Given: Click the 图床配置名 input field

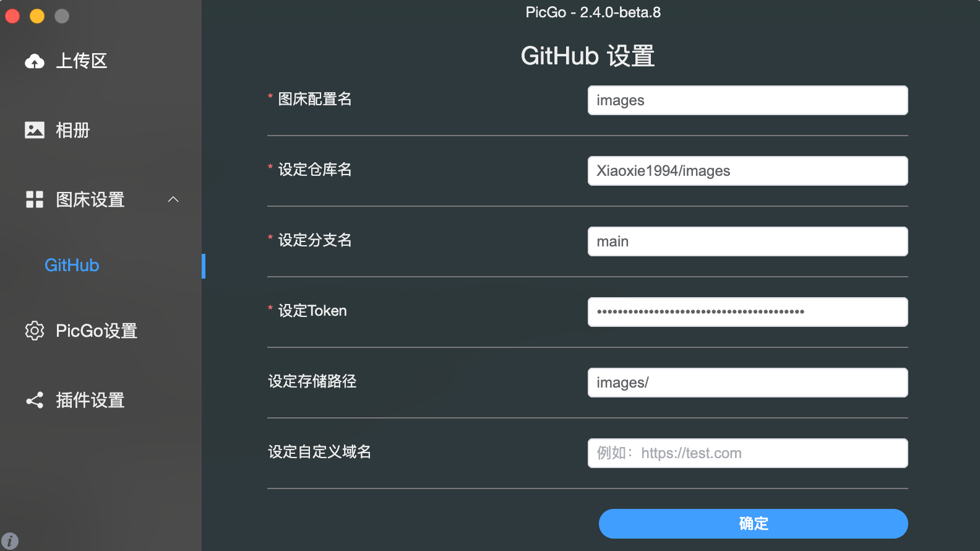Looking at the screenshot, I should (747, 100).
